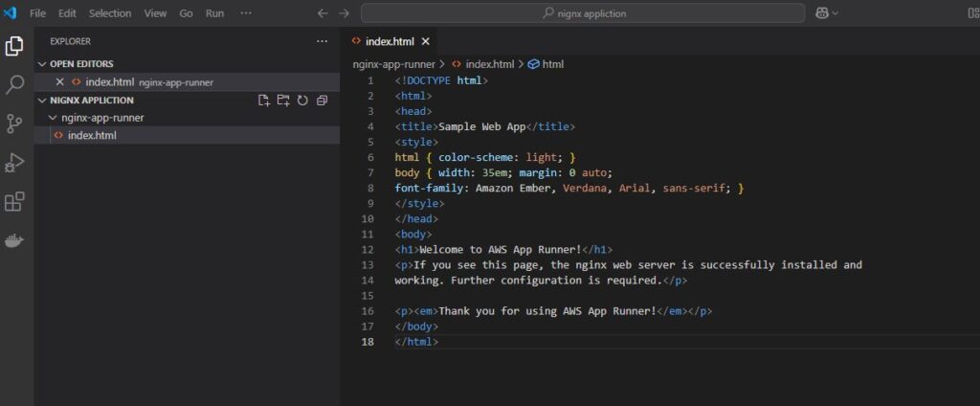Open the Go menu

coord(187,13)
